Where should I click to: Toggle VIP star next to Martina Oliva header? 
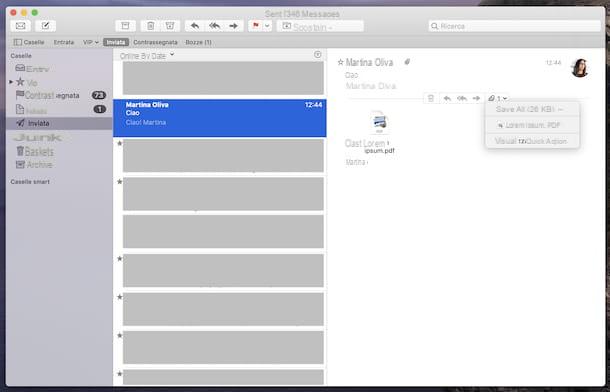pyautogui.click(x=341, y=62)
